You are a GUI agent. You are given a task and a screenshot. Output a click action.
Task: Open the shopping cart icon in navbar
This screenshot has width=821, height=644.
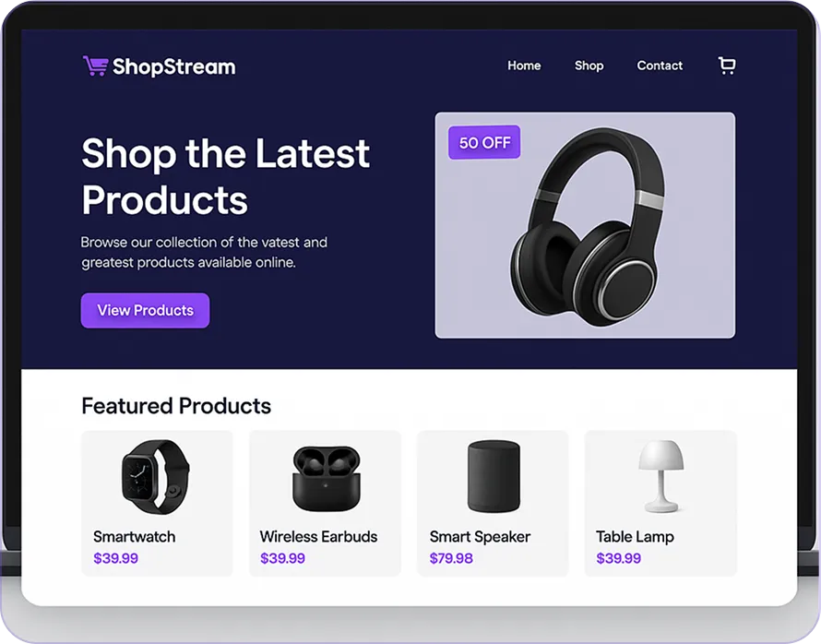point(727,66)
